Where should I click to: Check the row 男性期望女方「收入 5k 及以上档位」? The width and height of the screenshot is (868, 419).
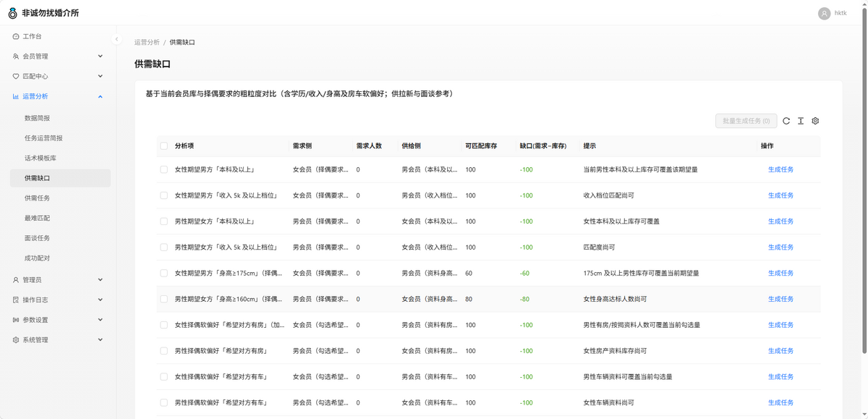[163, 247]
